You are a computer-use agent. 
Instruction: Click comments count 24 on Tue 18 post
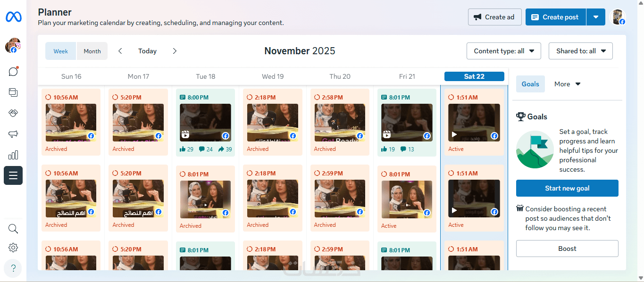(206, 149)
